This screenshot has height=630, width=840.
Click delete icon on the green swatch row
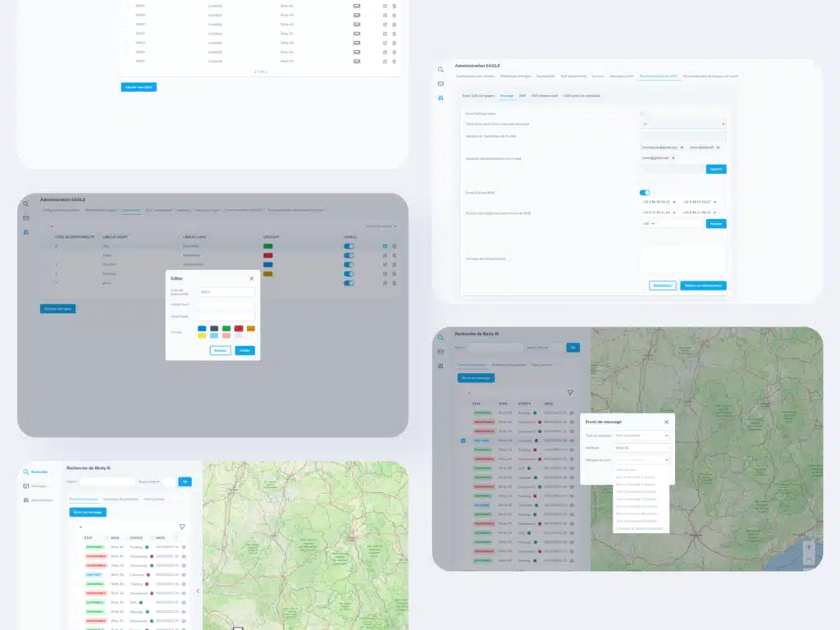coord(395,246)
